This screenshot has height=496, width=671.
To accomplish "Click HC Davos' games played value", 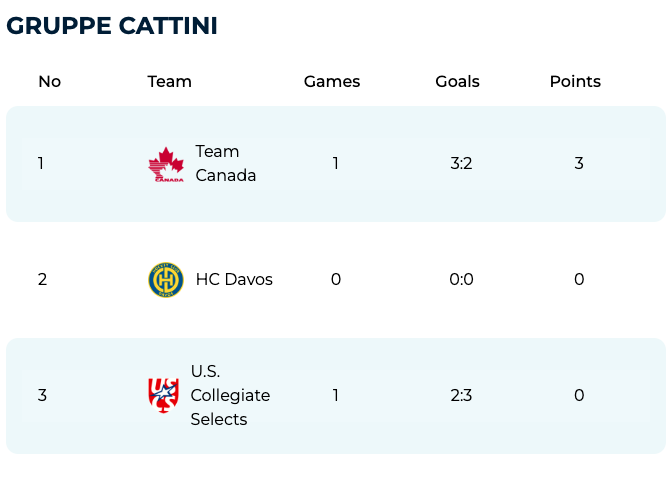I will (x=336, y=280).
